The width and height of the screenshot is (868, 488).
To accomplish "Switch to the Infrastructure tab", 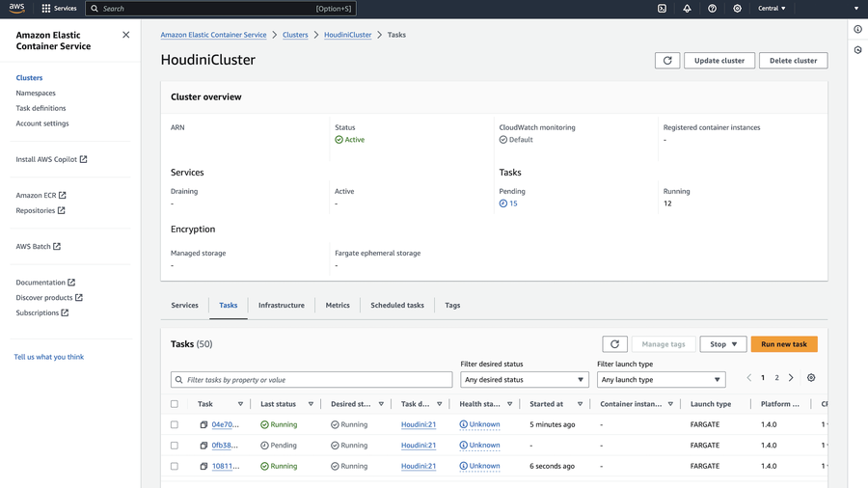I will 282,306.
